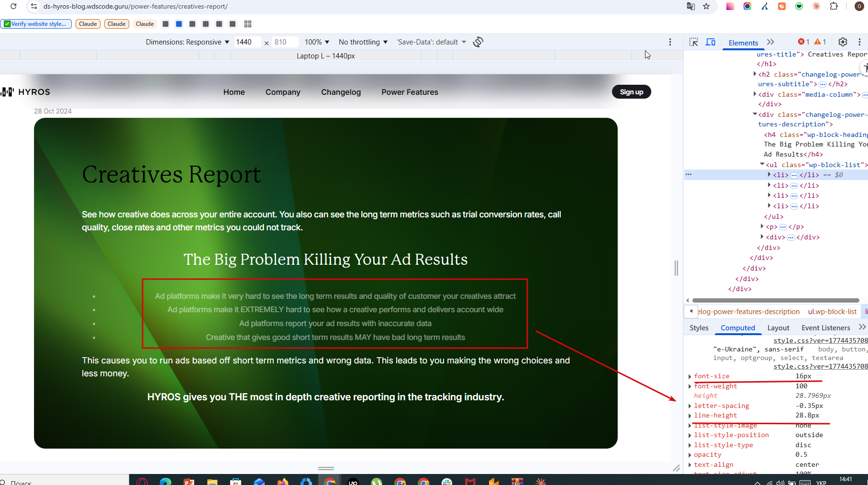The width and height of the screenshot is (868, 485).
Task: Open the warnings count indicator
Action: (x=820, y=42)
